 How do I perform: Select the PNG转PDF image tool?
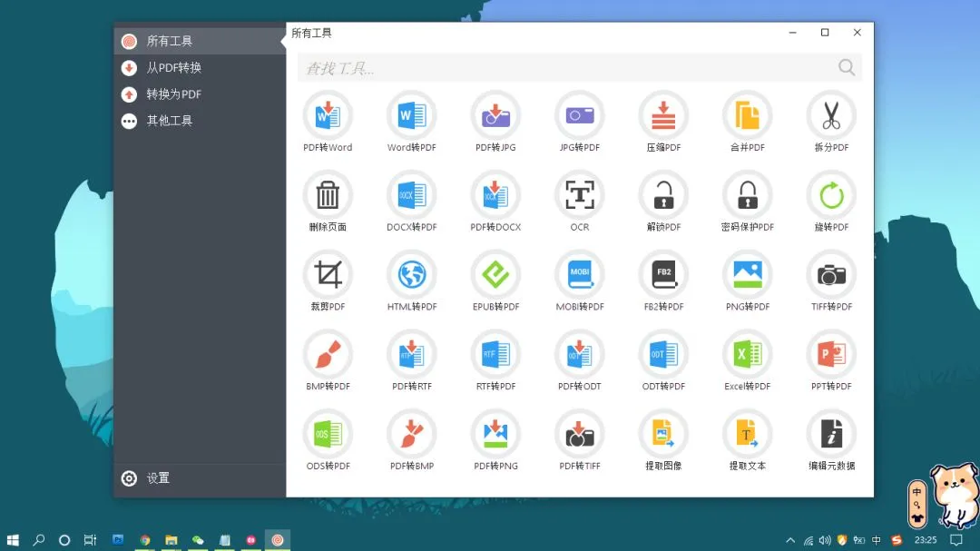pos(748,281)
